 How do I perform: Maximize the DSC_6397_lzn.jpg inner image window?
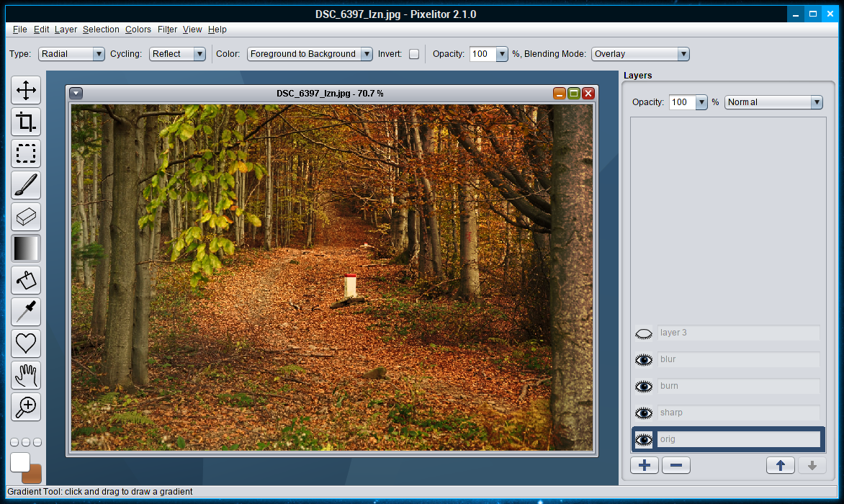[574, 94]
